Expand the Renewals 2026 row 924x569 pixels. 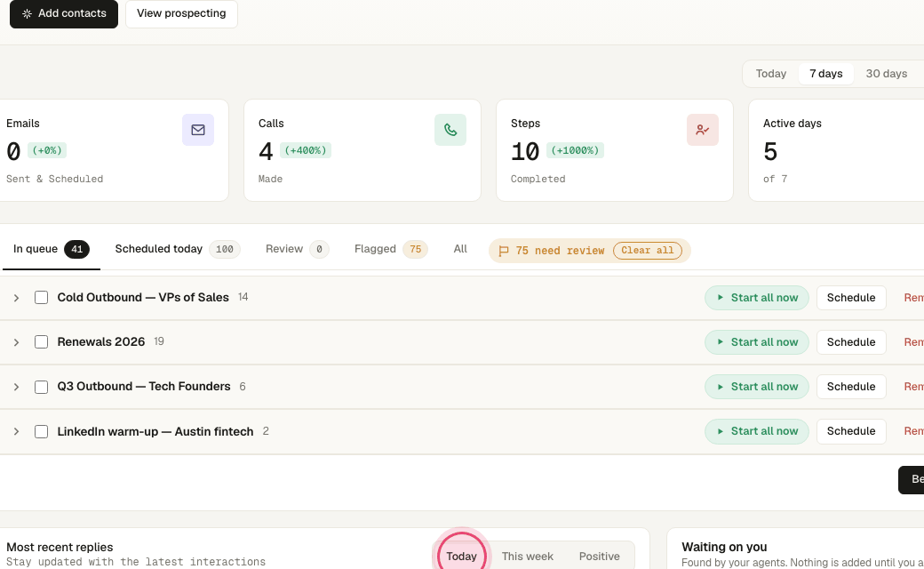pyautogui.click(x=17, y=342)
